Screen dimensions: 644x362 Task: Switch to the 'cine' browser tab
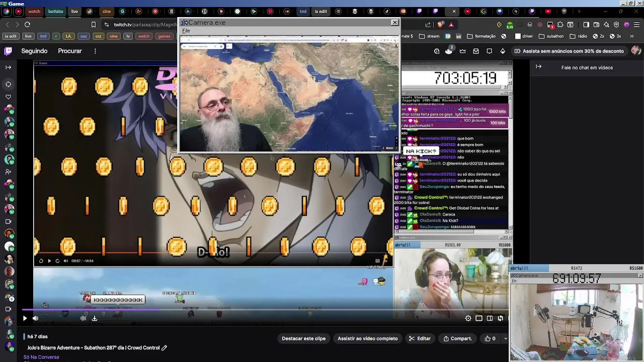pyautogui.click(x=107, y=12)
